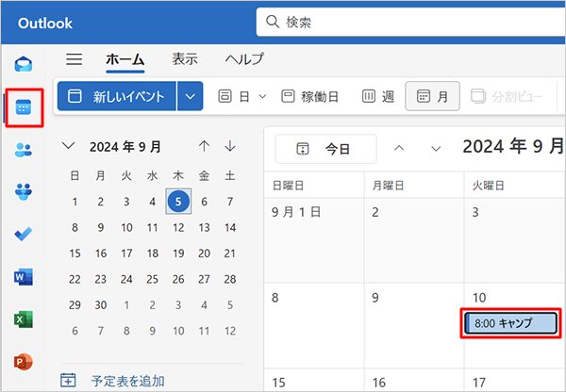The width and height of the screenshot is (566, 392).
Task: Select date 15 in mini calendar
Action: point(75,253)
